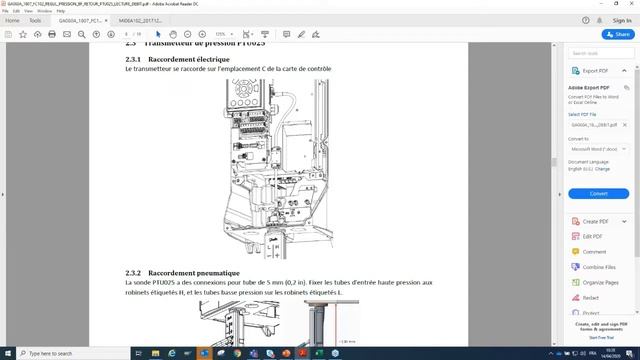Screen dimensions: 640x360
Task: Go to previous page arrow icon
Action: (x=96, y=34)
